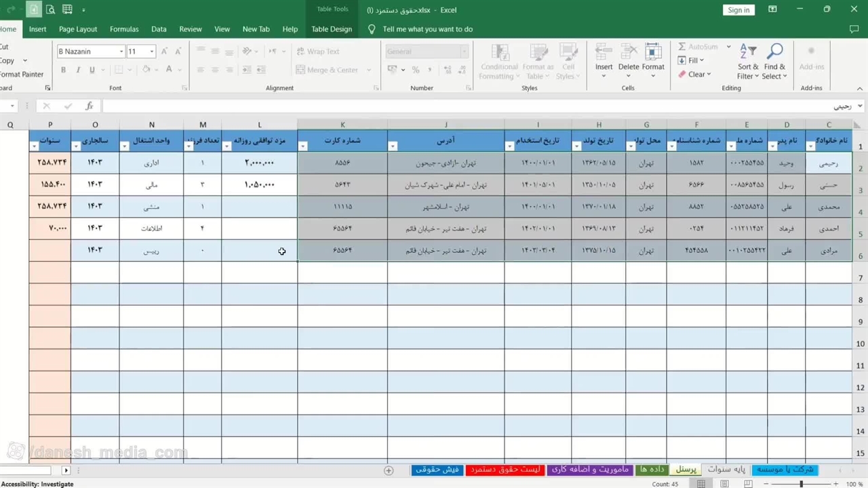Viewport: 868px width, 488px height.
Task: Click the Insert cells icon
Action: point(604,54)
